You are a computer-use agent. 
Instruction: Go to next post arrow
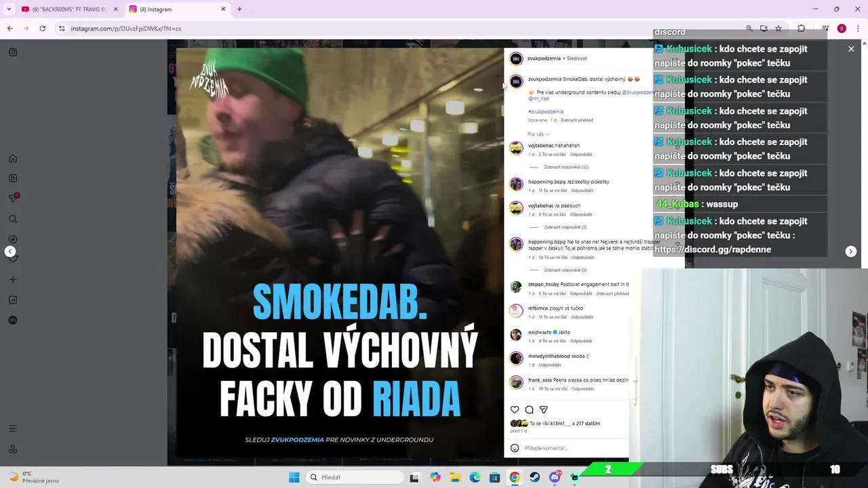(x=851, y=251)
